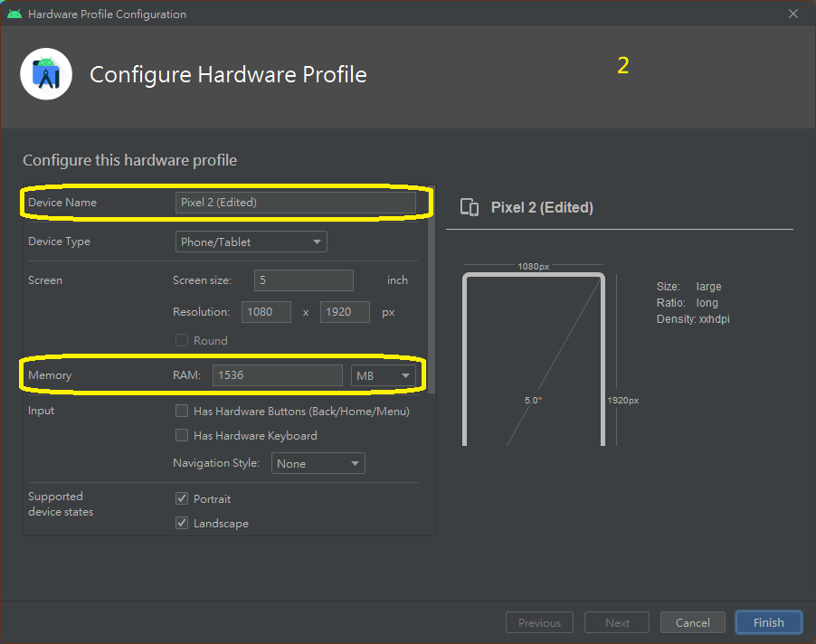Click the 'Ratio: long' text
The height and width of the screenshot is (644, 816).
click(688, 303)
